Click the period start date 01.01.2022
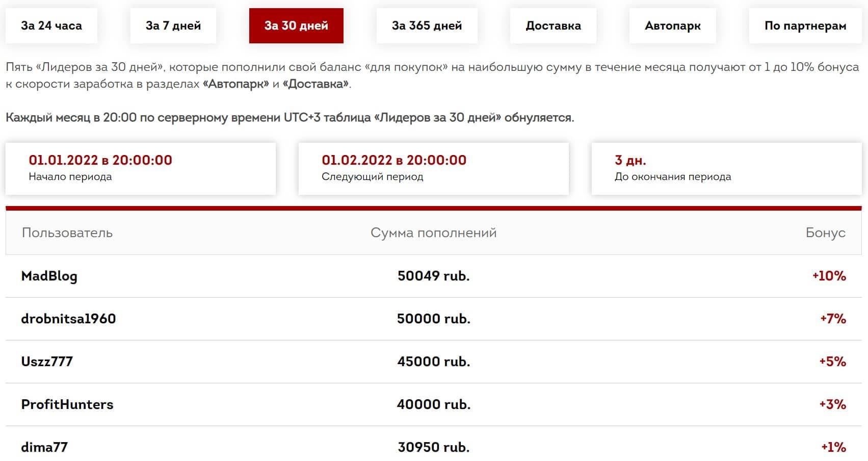Viewport: 868px width, 461px height. tap(100, 160)
